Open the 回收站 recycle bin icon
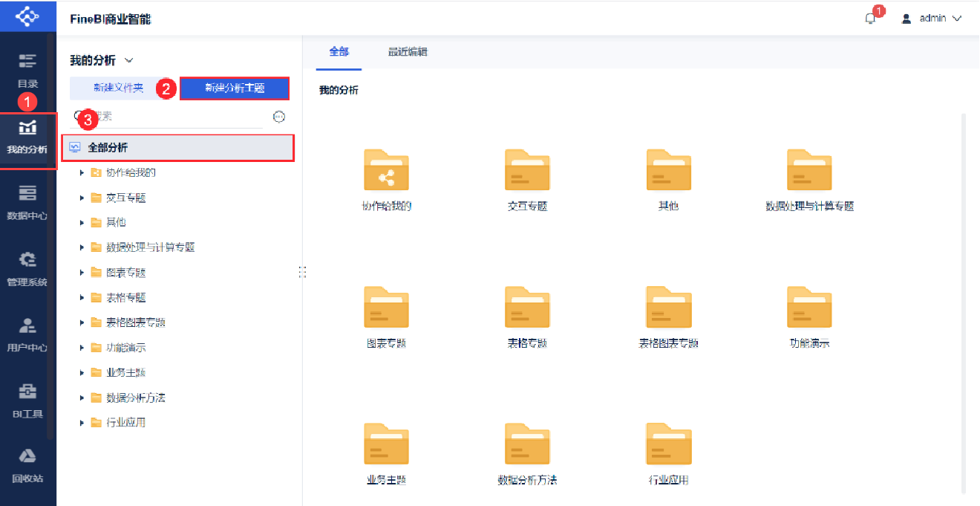980x506 pixels. click(27, 456)
